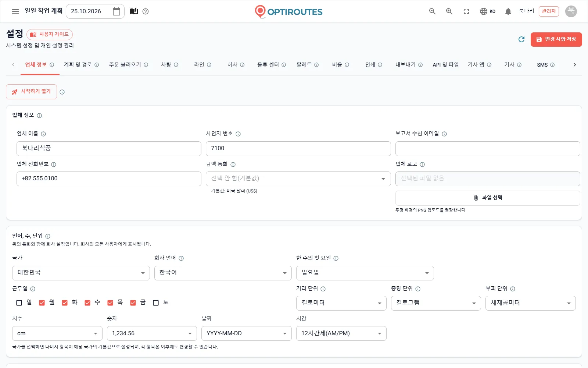
Task: Click info icon beside 시작하기 열기 button
Action: tap(62, 92)
